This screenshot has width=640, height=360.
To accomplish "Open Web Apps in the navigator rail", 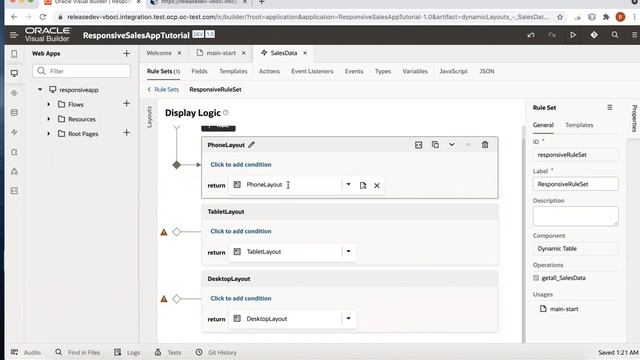I will tap(14, 73).
